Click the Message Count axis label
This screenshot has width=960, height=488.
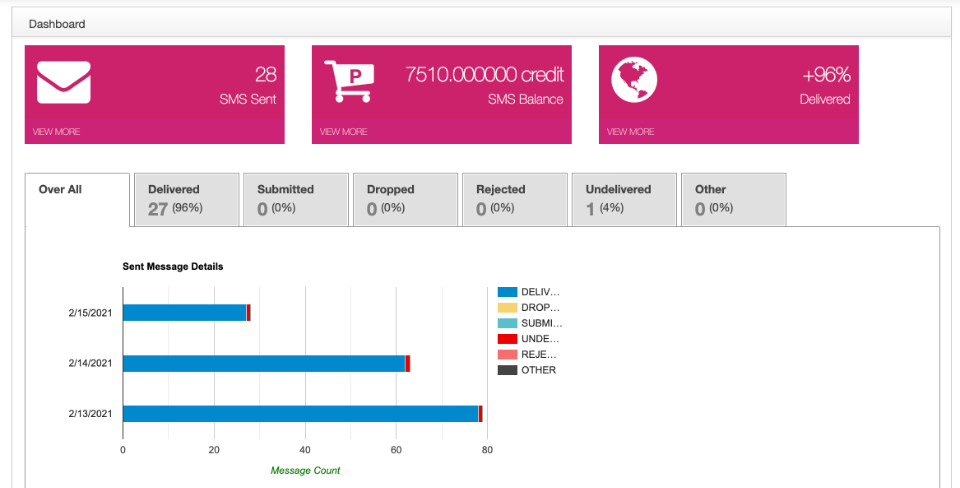[306, 470]
